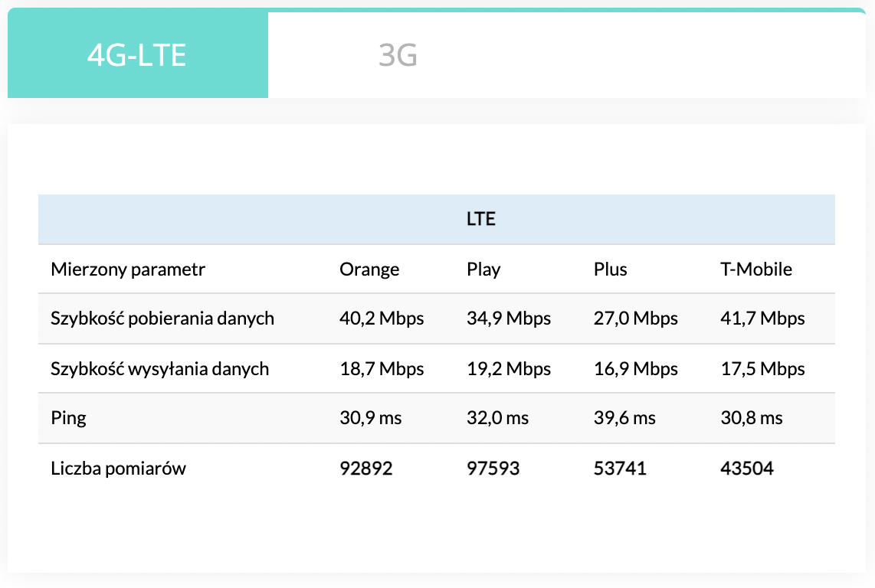Click the Plus column header
This screenshot has height=588, width=875.
(x=610, y=269)
